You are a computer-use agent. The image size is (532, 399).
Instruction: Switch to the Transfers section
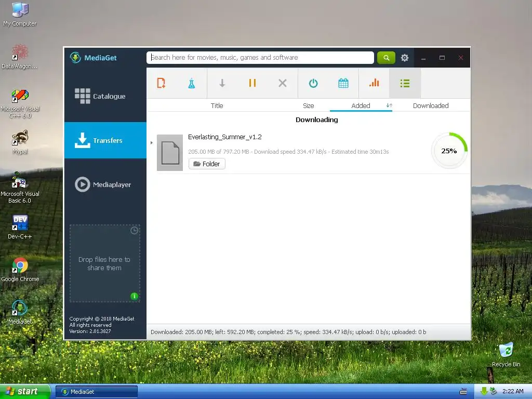pyautogui.click(x=105, y=140)
